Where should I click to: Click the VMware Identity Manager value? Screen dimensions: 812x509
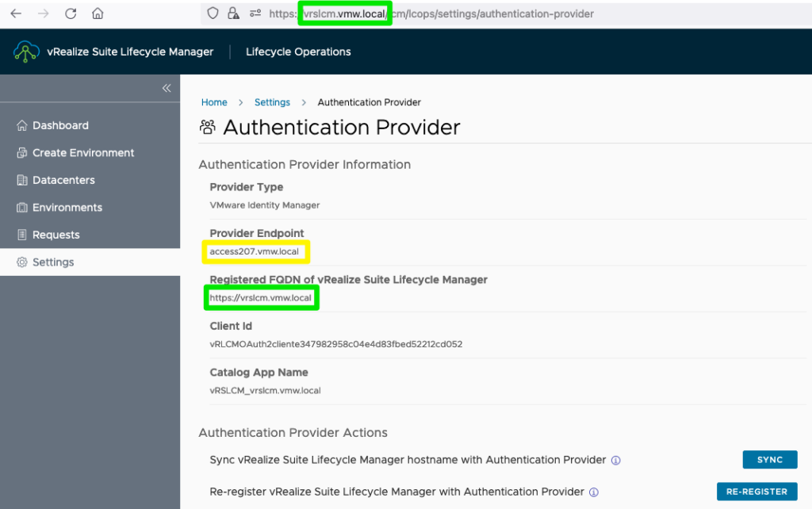click(265, 205)
